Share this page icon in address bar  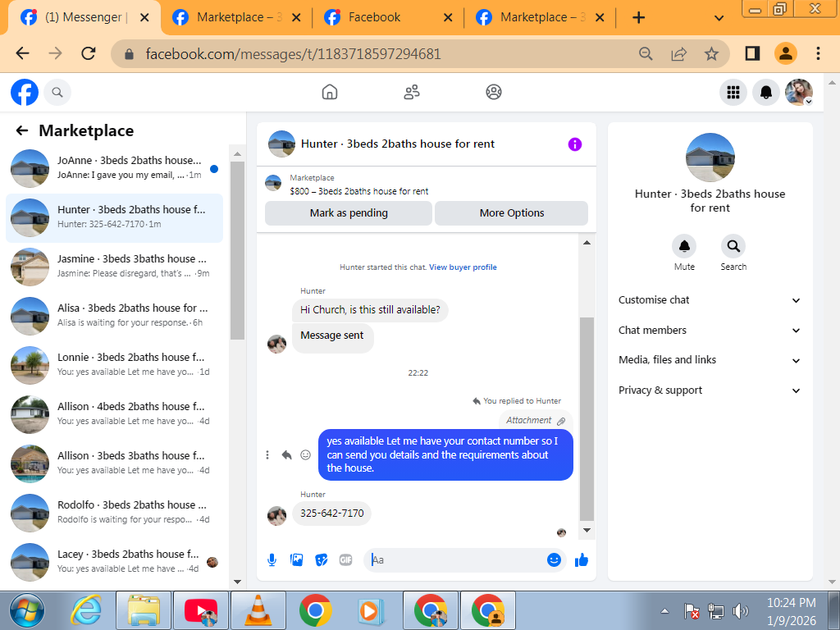tap(678, 53)
